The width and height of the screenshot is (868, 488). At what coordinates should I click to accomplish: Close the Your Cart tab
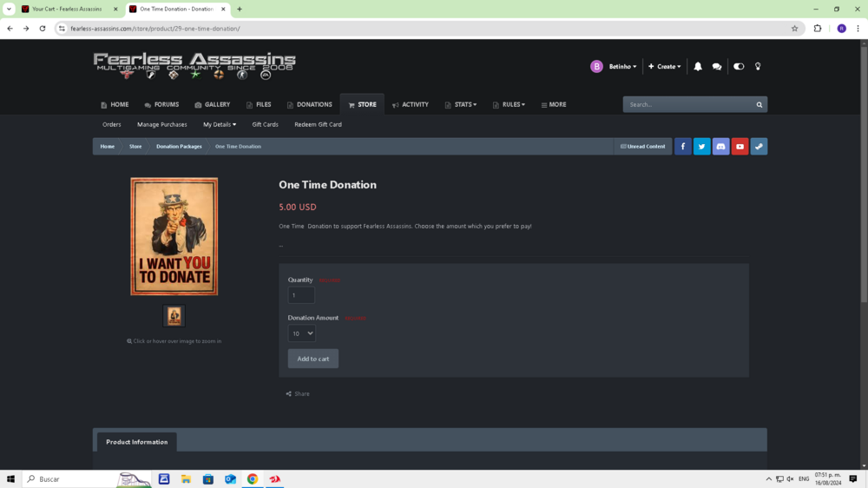pos(115,9)
